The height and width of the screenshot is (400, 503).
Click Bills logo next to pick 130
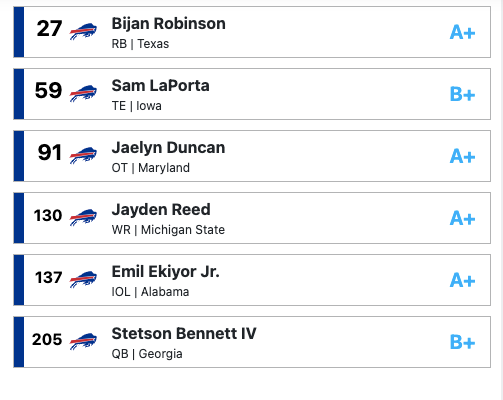(83, 217)
